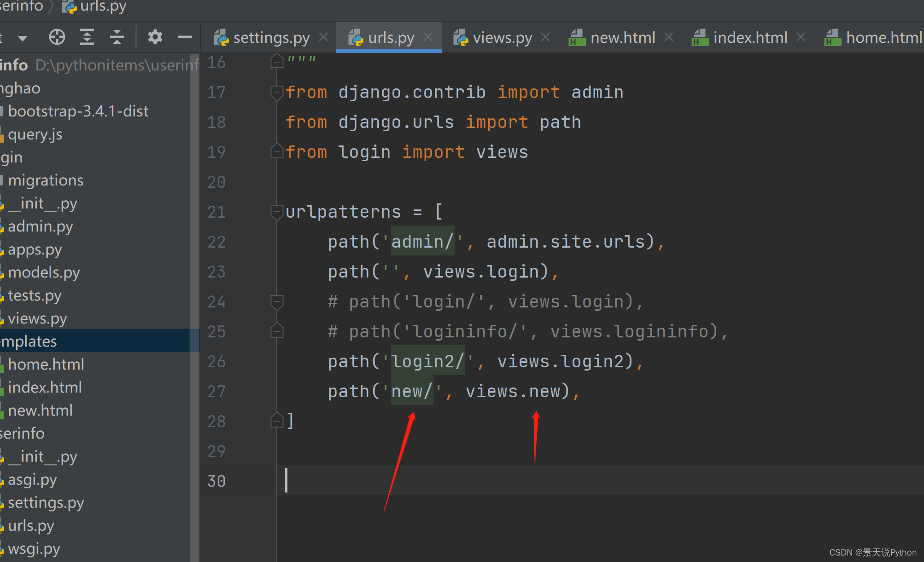Select the migrations folder in tree
This screenshot has width=924, height=562.
[46, 180]
